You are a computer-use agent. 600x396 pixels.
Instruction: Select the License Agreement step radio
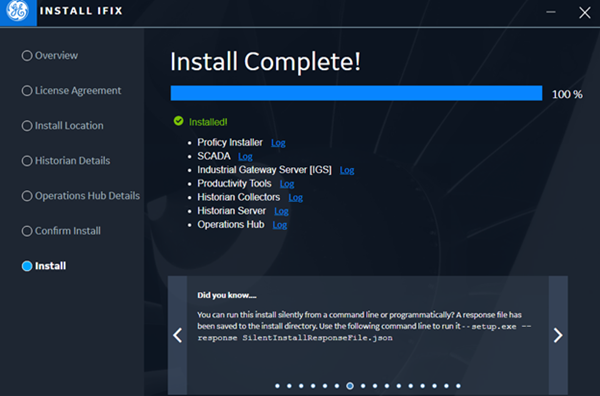click(27, 91)
